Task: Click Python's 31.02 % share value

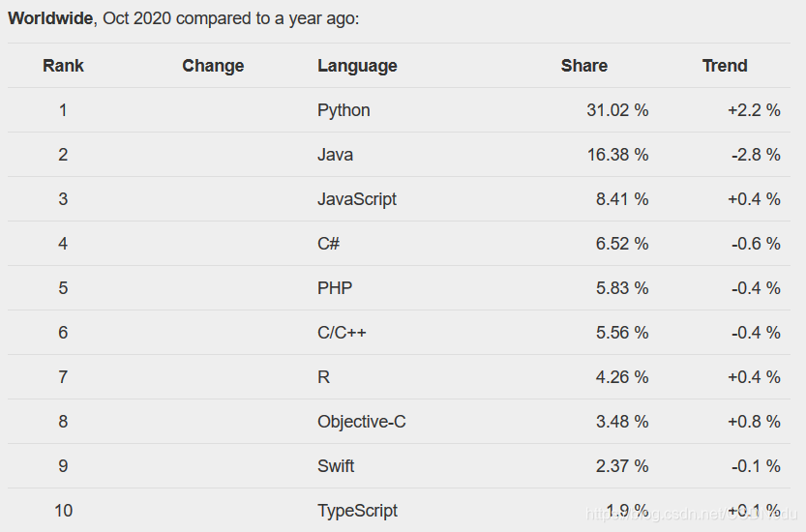Action: click(617, 110)
